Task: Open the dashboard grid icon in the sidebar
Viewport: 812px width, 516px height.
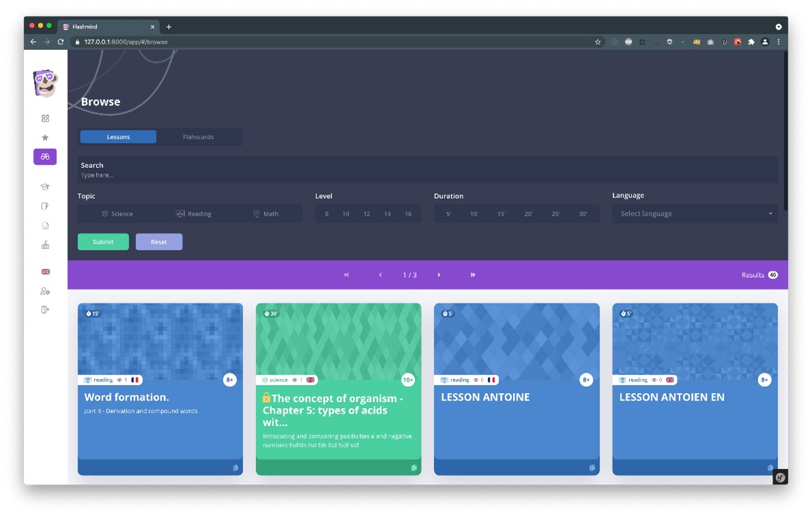Action: pos(45,117)
